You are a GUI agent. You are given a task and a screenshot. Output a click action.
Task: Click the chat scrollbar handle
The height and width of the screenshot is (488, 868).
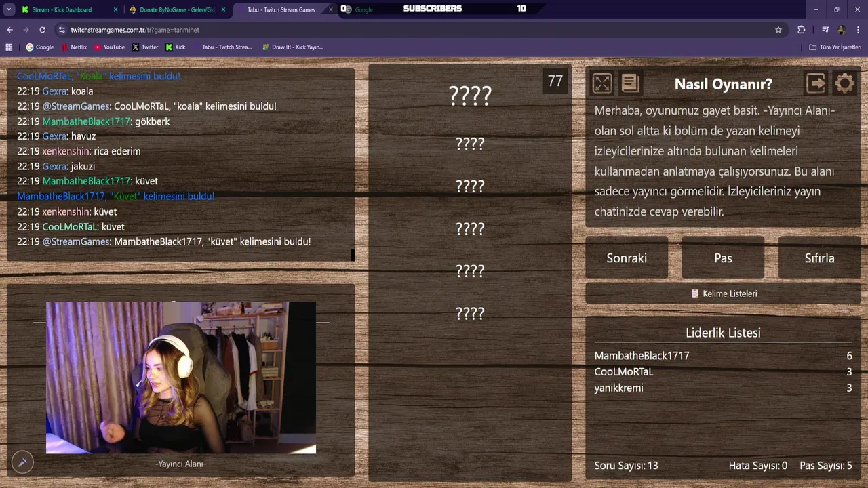353,255
